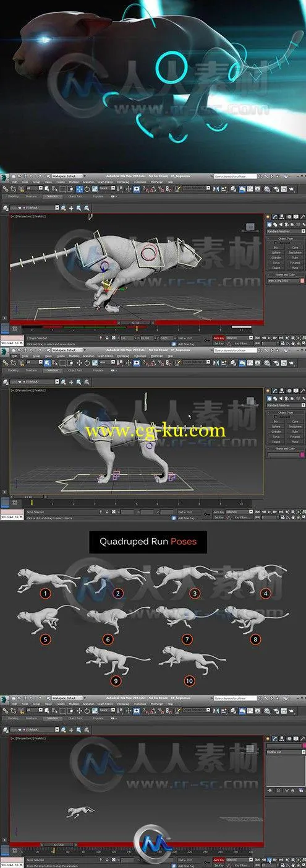Screen dimensions: 306x868
Task: Click Mirror icon in top window toolbar
Action: 215,188
